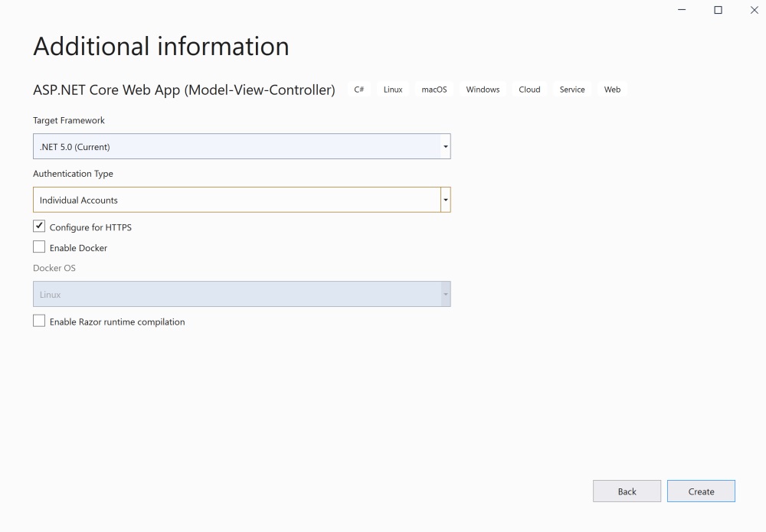Open the Target Framework dropdown
The image size is (766, 532).
coord(242,146)
